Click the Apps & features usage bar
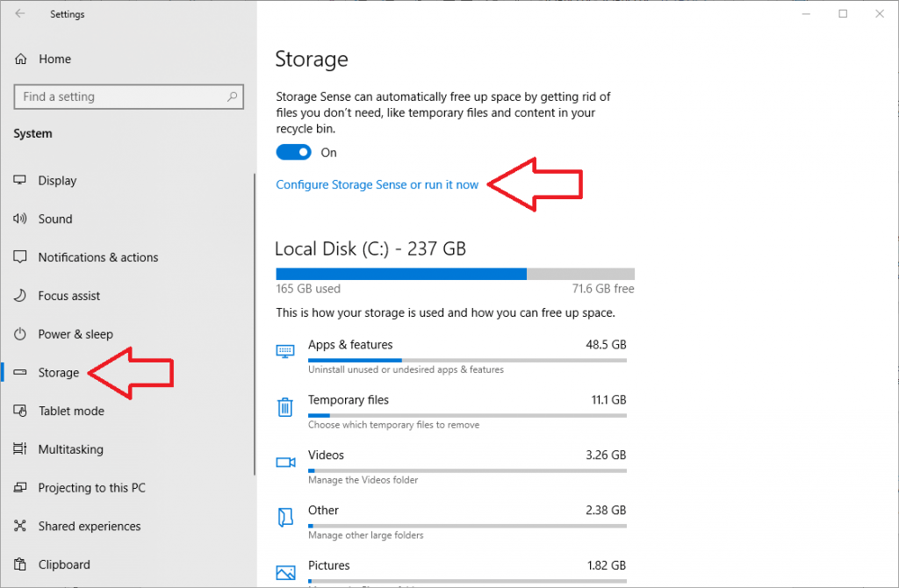Image resolution: width=899 pixels, height=588 pixels. 467,361
